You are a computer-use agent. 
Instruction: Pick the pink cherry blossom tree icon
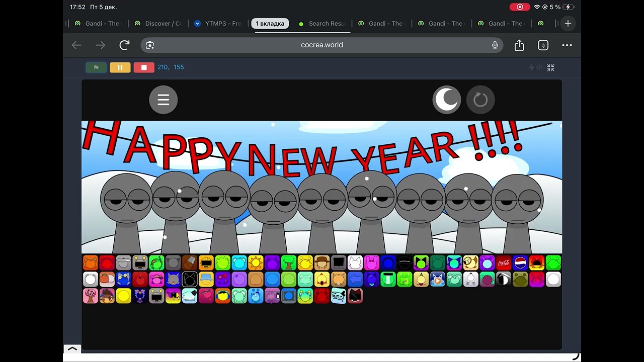[91, 296]
